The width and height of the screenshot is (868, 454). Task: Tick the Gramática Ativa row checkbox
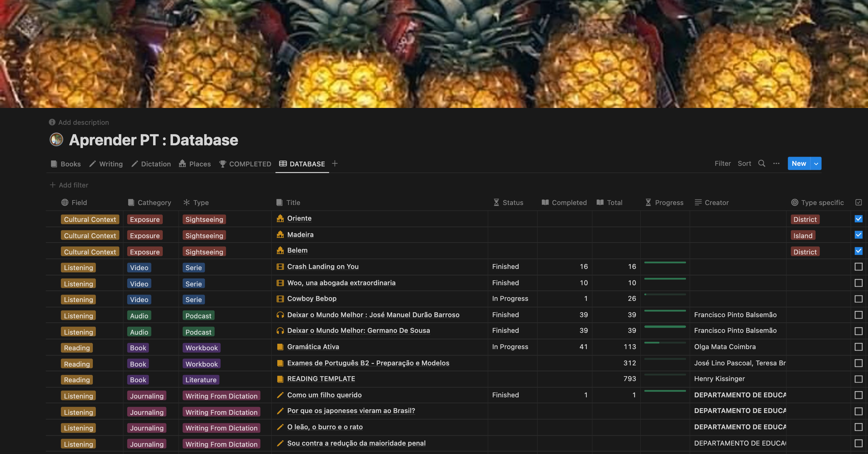tap(858, 347)
